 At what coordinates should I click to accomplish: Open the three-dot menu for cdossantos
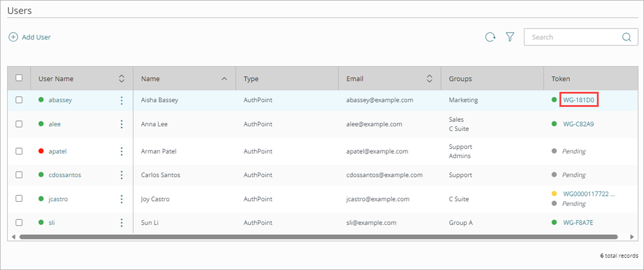click(121, 175)
